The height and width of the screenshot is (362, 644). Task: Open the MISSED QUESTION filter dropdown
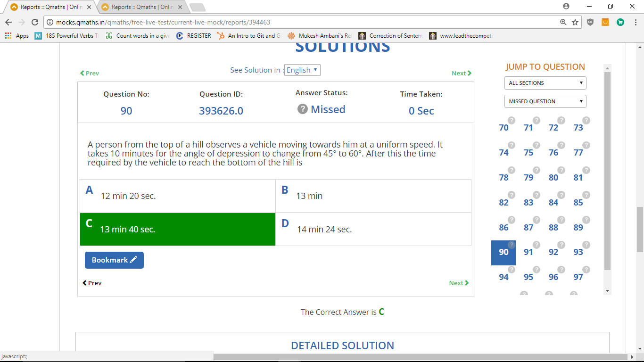click(x=545, y=101)
